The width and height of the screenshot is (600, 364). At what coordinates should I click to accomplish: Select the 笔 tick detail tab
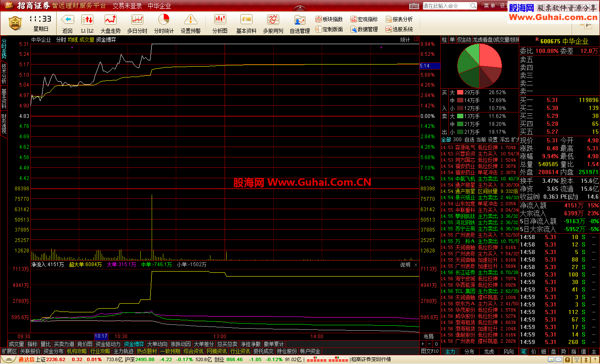[524, 352]
